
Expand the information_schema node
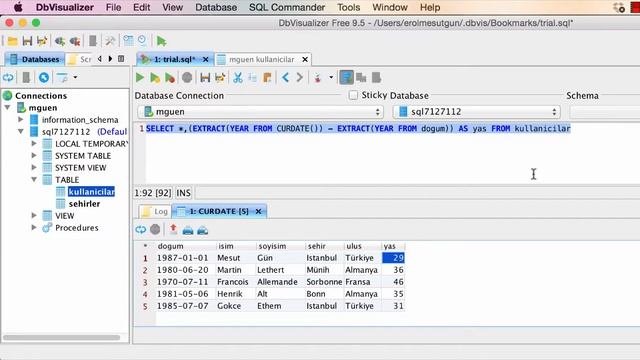(20, 120)
